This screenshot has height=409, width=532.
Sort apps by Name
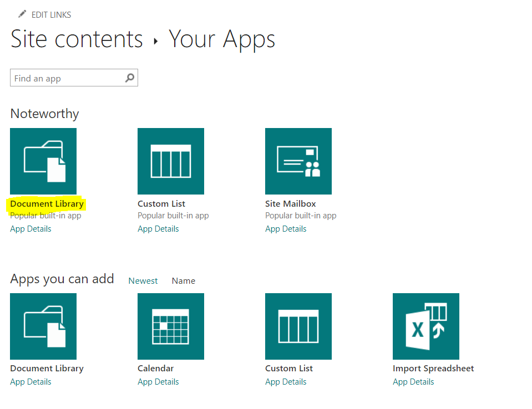183,280
